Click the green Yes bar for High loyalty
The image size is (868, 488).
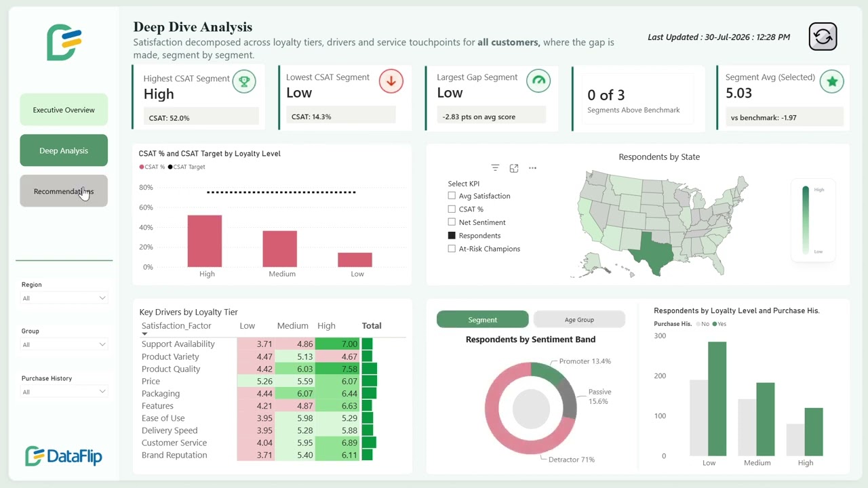pos(814,432)
